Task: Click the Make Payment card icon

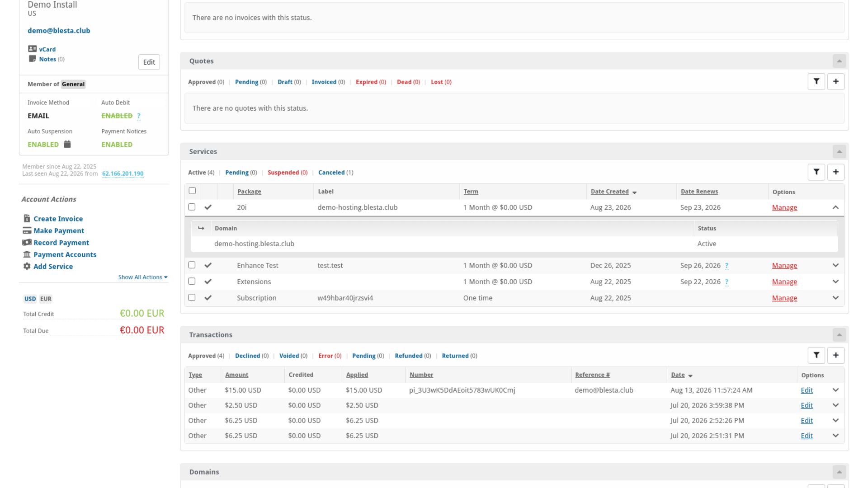Action: [x=27, y=230]
